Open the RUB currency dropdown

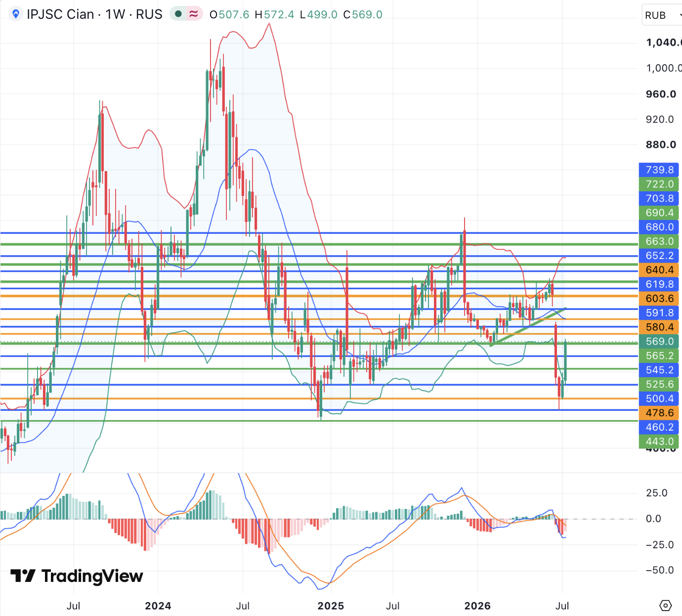pyautogui.click(x=662, y=15)
